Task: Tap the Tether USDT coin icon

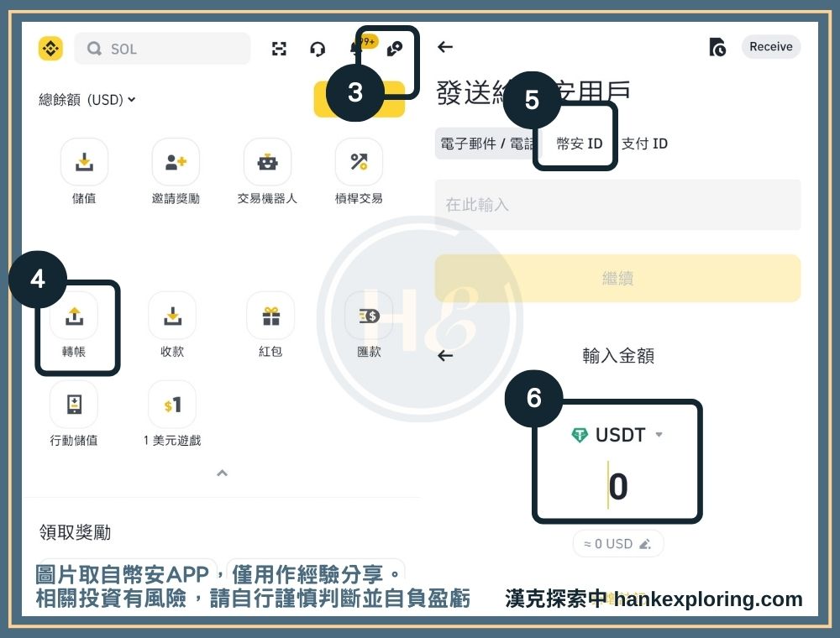Action: pyautogui.click(x=580, y=435)
